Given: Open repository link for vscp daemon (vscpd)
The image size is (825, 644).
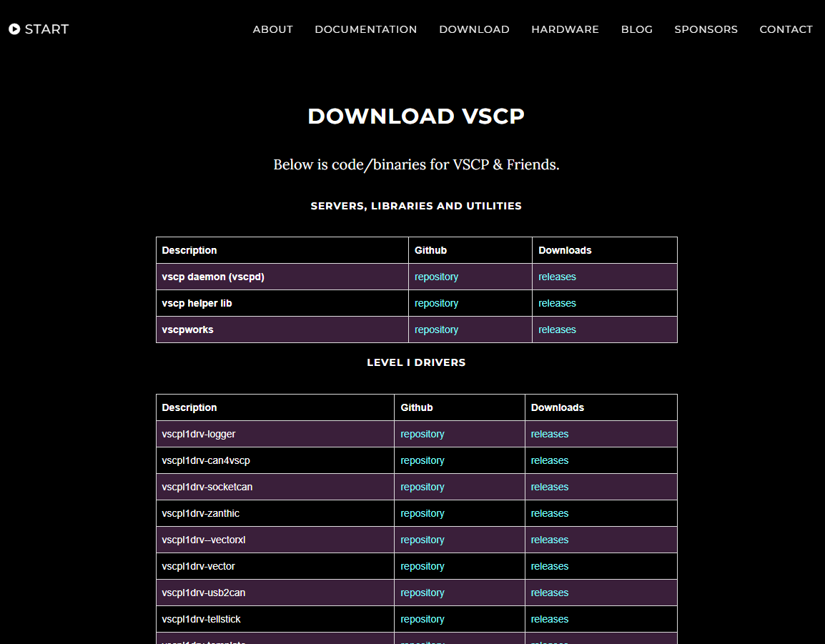Looking at the screenshot, I should tap(436, 277).
